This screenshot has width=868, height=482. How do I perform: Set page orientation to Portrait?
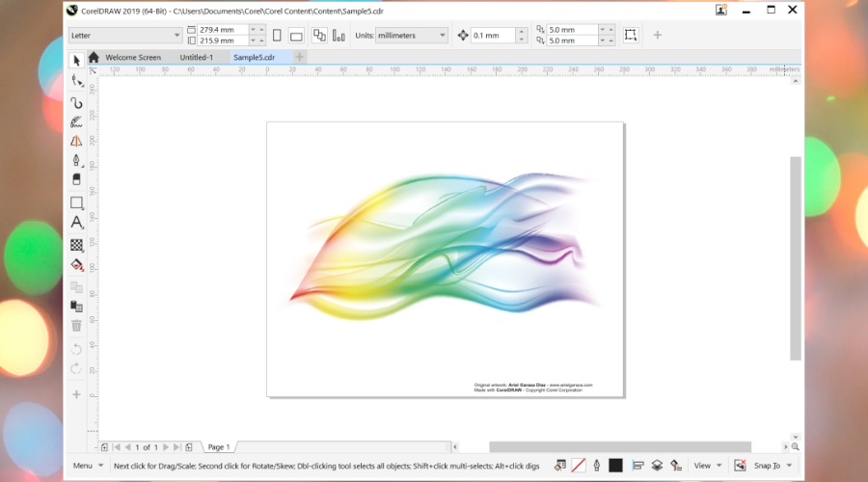277,35
